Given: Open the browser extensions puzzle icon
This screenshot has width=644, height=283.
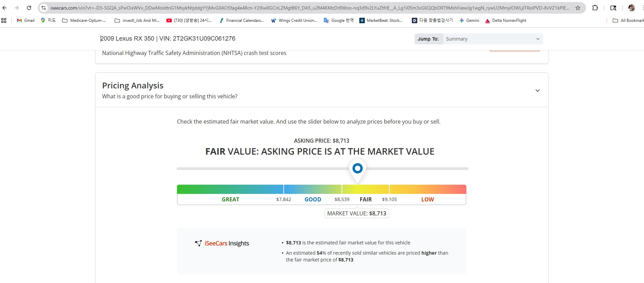Looking at the screenshot, I should click(x=595, y=8).
